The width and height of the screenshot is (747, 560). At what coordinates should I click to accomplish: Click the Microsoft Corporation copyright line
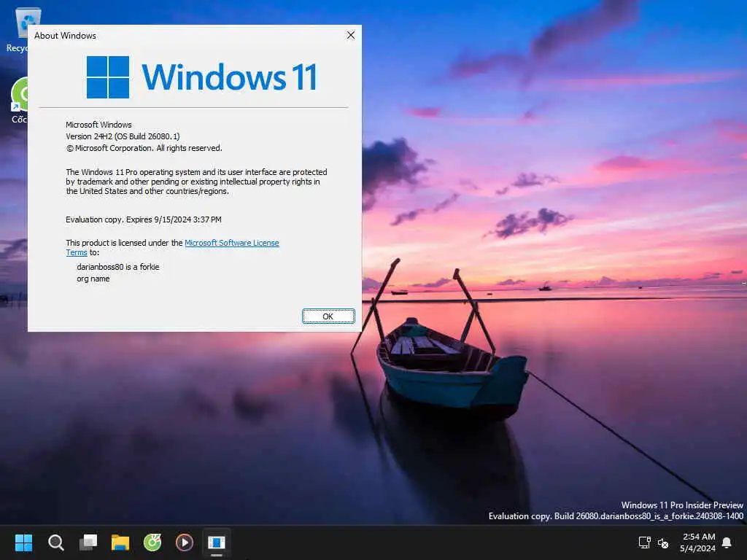(x=144, y=148)
